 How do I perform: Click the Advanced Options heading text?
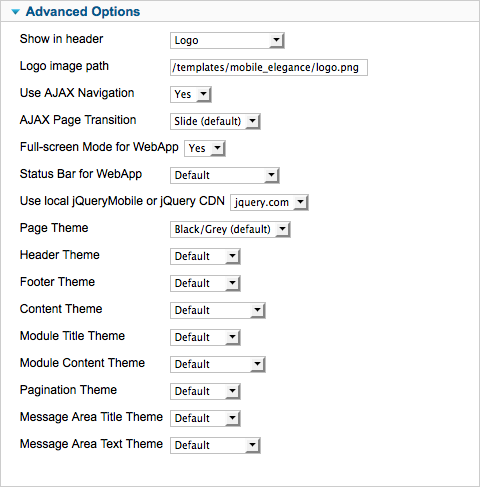click(x=83, y=12)
